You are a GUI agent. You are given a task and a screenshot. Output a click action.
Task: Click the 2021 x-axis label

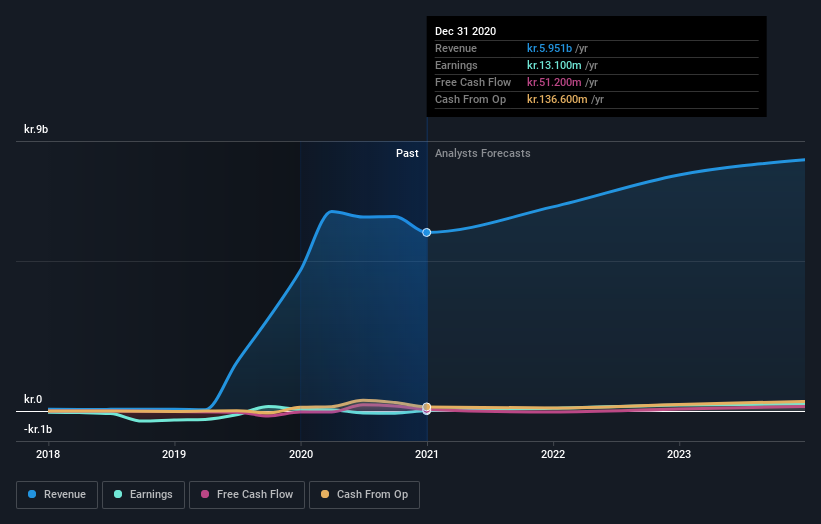click(427, 454)
